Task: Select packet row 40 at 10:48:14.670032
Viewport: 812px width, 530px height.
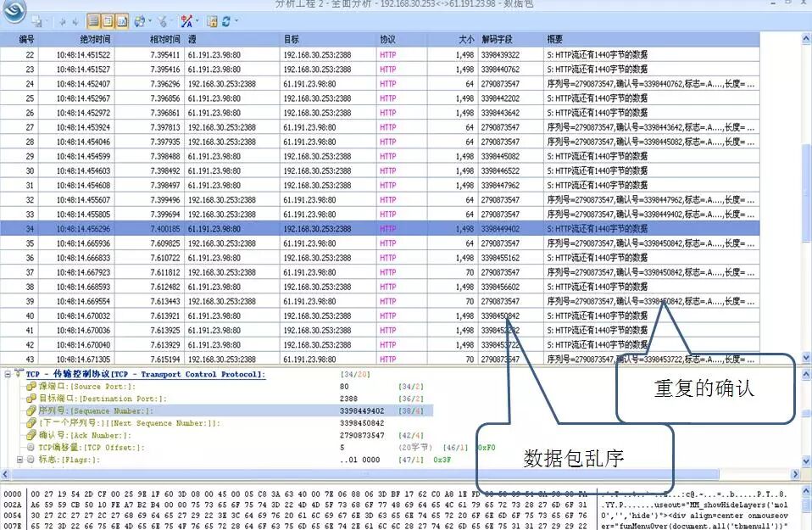Action: click(x=380, y=315)
